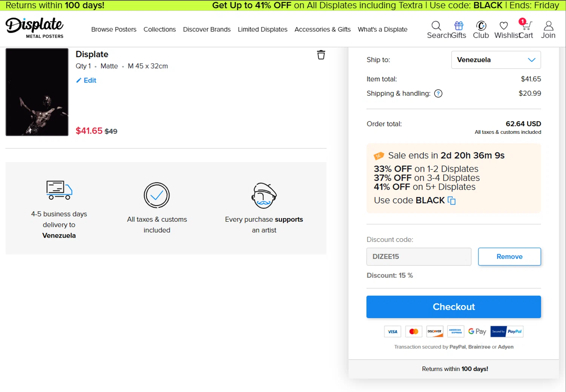The image size is (566, 392).
Task: Remove the DIZEE15 discount code
Action: (x=509, y=257)
